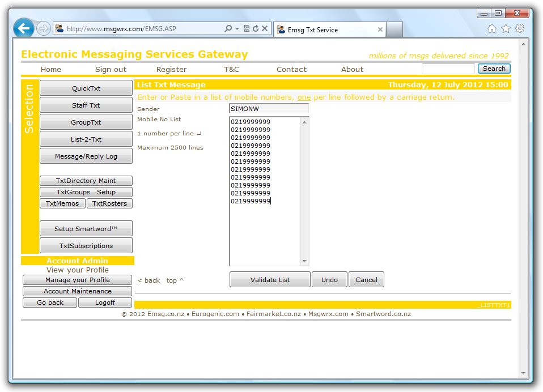
Task: Stop loading the page
Action: (264, 28)
